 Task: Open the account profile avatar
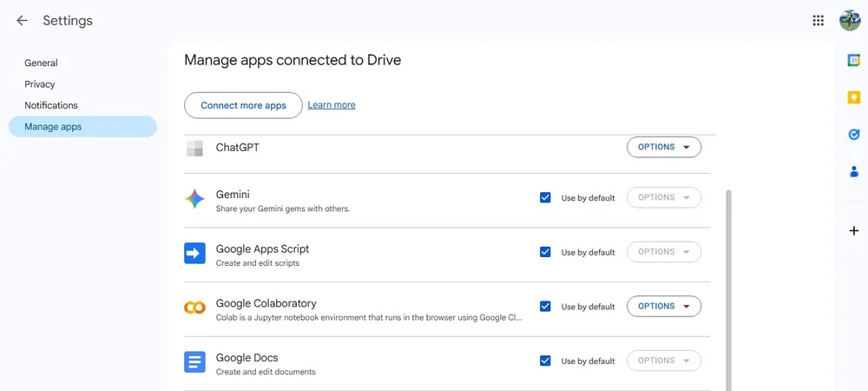click(x=850, y=21)
